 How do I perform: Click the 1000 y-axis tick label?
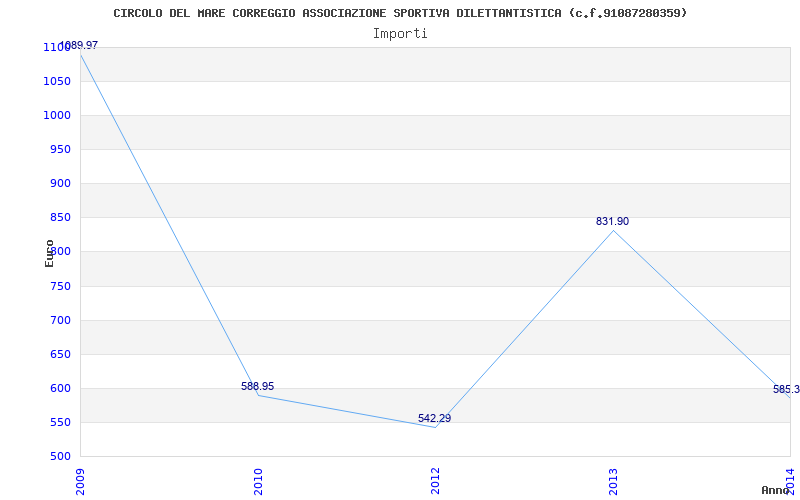57,116
